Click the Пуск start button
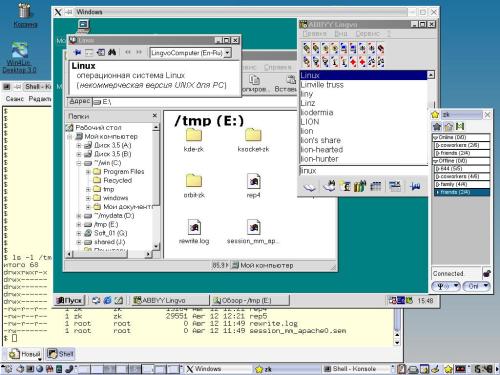Screen dimensions: 500x375 69,300
